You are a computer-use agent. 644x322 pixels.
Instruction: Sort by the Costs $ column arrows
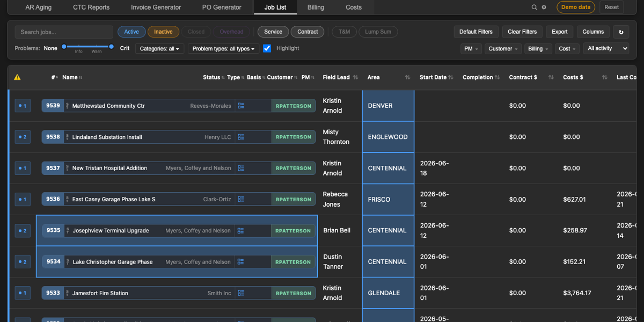tap(605, 77)
